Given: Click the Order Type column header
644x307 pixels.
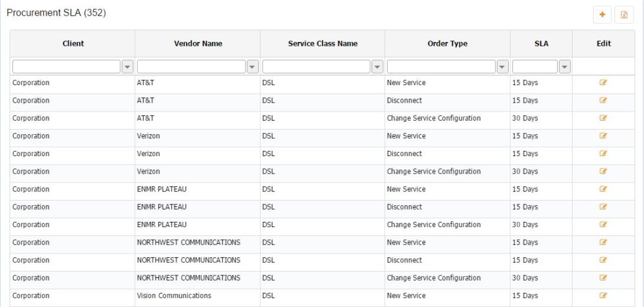Looking at the screenshot, I should (x=448, y=44).
